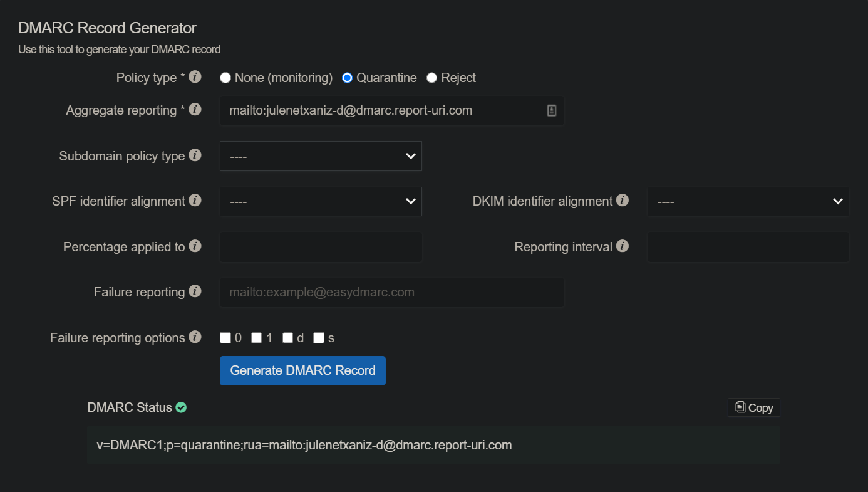This screenshot has width=868, height=492.
Task: Enable the failure reporting option 1
Action: pos(256,337)
